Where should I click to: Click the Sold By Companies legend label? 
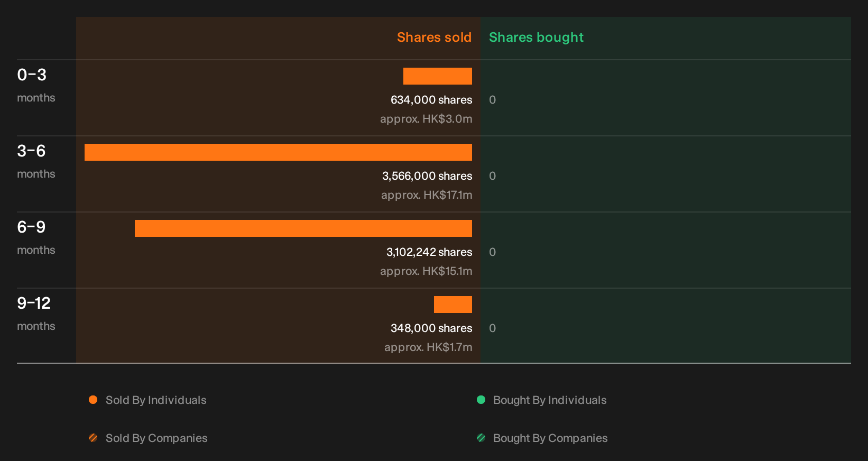[156, 438]
